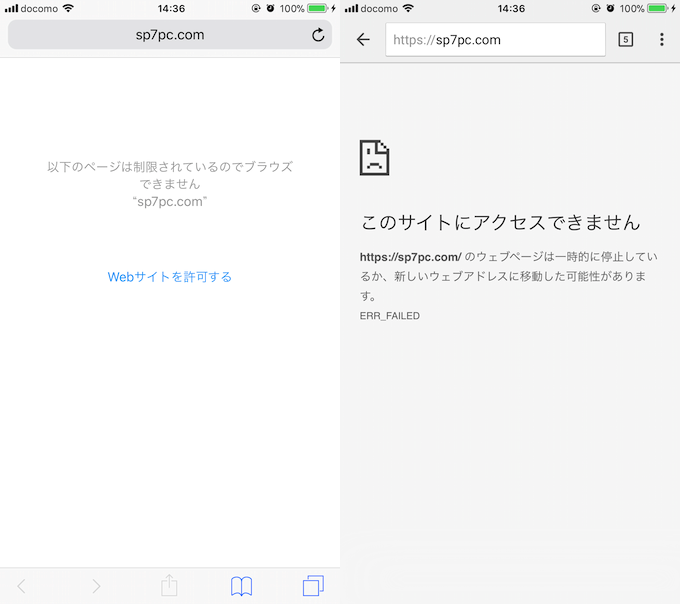Screen dimensions: 680x604
Task: Tap the Chrome back arrow
Action: coord(363,40)
